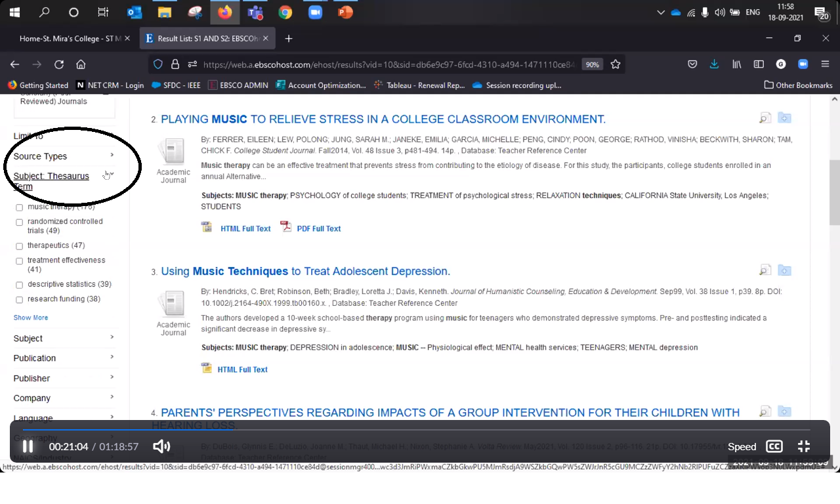Exit fullscreen in the video player

(x=804, y=446)
